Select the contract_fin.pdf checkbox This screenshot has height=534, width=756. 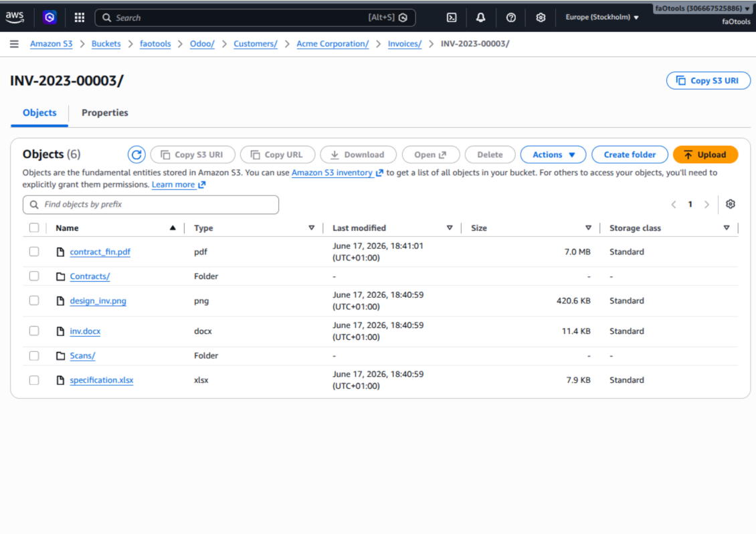click(x=33, y=252)
